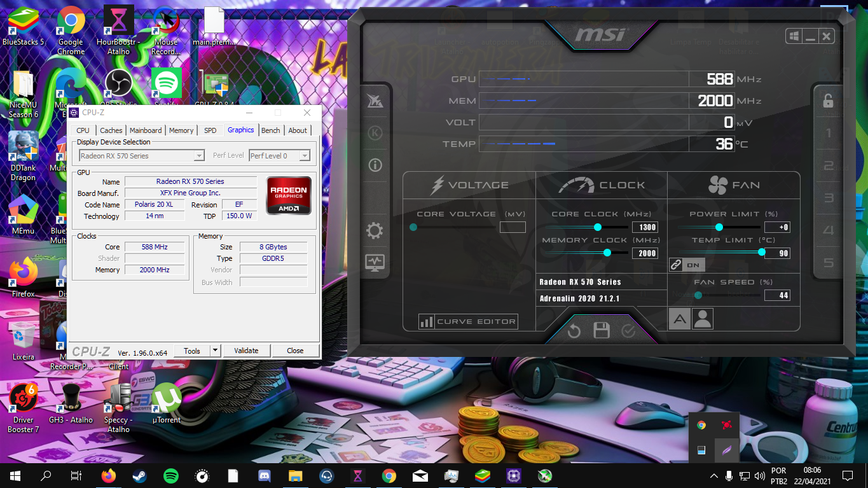
Task: Click the Validate button in CPU-Z
Action: (x=246, y=351)
